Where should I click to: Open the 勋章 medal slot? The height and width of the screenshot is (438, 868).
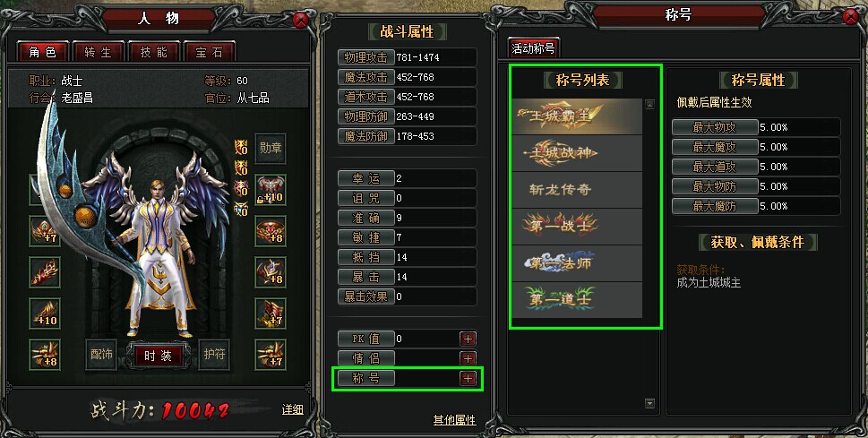pos(271,149)
